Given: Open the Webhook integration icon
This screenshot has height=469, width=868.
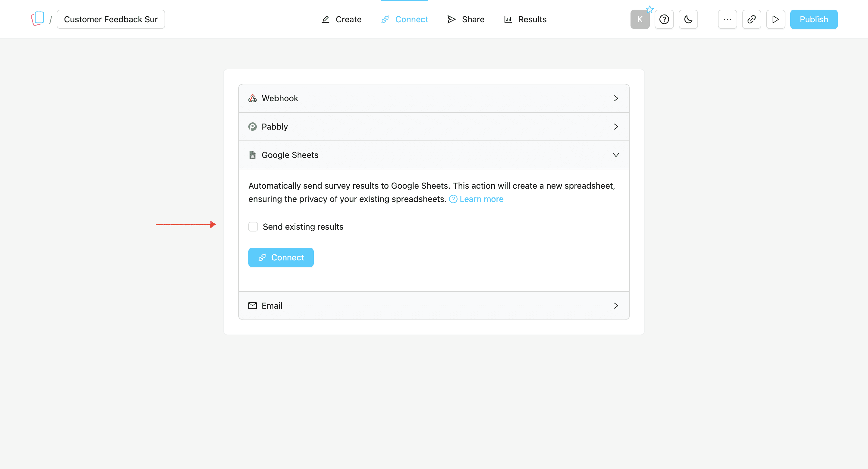Looking at the screenshot, I should click(252, 98).
